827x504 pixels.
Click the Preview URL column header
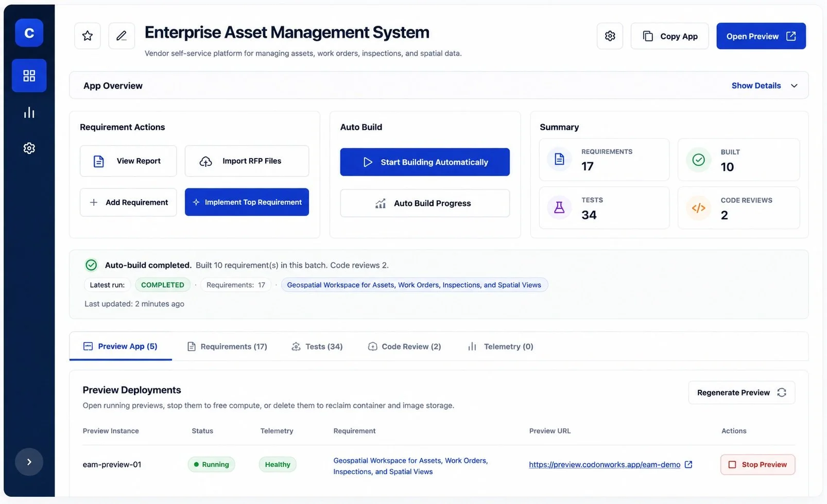tap(550, 431)
